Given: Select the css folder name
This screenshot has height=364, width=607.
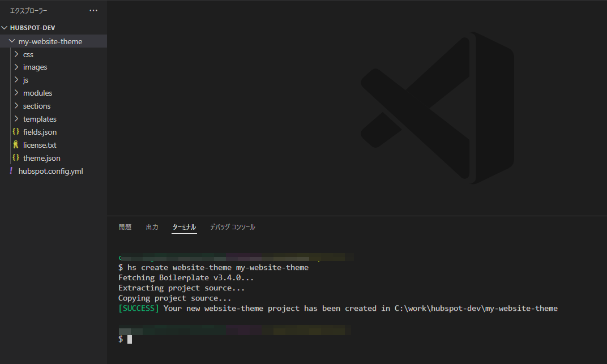Looking at the screenshot, I should pyautogui.click(x=28, y=54).
